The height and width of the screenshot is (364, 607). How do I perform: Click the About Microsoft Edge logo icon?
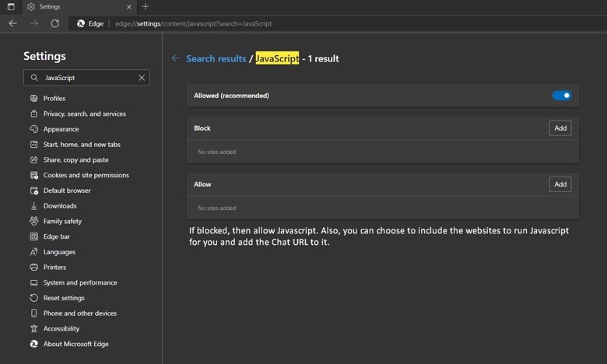[x=34, y=344]
